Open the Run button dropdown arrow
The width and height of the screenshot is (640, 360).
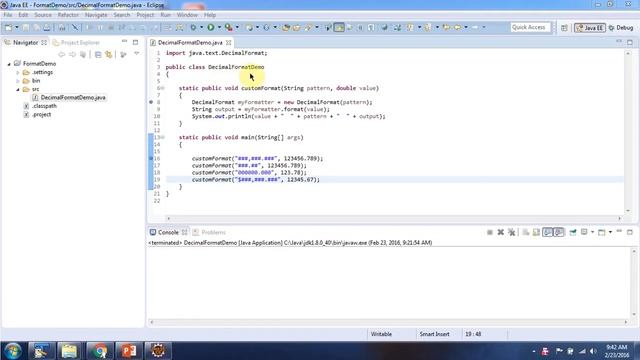point(219,27)
